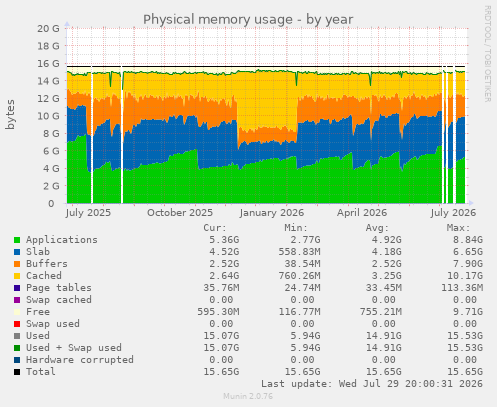The width and height of the screenshot is (497, 407).
Task: Click the 'Max:' column header
Action: [x=458, y=228]
